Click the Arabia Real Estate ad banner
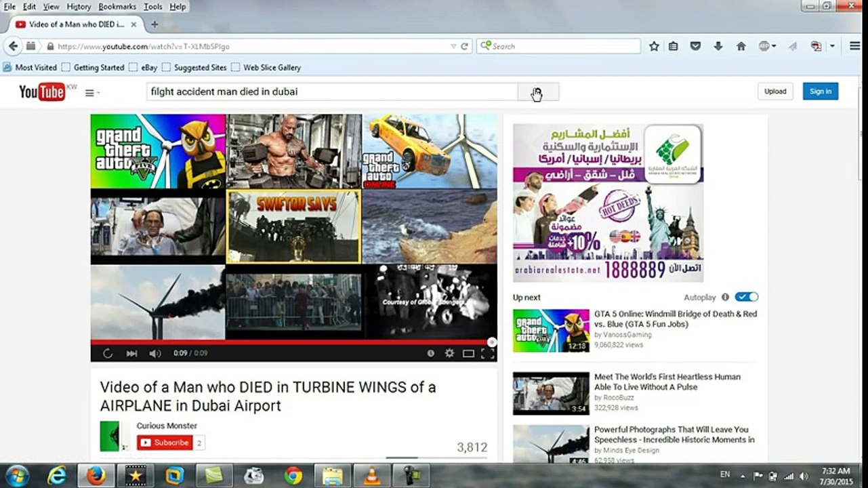Screen dimensions: 868x488 pos(608,203)
